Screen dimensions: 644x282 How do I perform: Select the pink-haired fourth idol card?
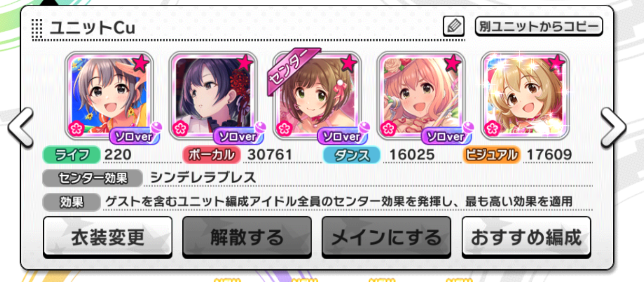tap(421, 96)
